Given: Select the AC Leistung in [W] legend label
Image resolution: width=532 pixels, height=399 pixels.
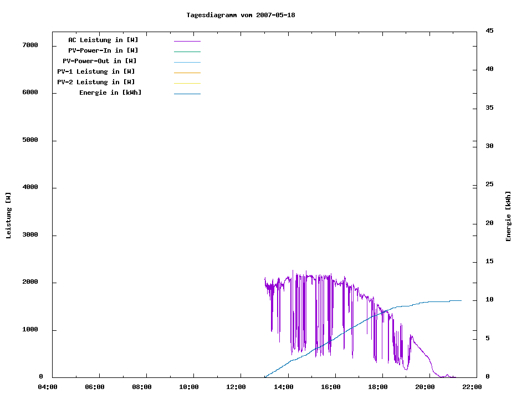Looking at the screenshot, I should 103,40.
